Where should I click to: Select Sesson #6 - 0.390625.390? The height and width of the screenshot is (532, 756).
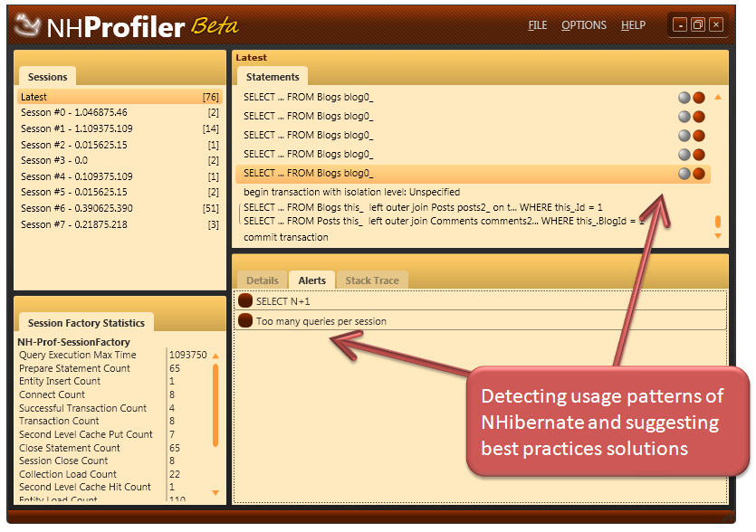(x=120, y=208)
